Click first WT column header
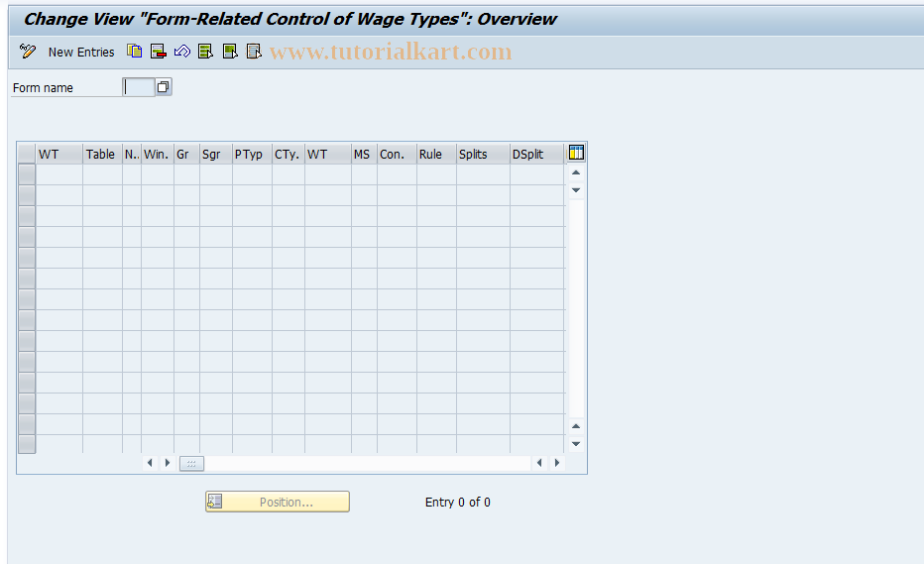Image resolution: width=924 pixels, height=564 pixels. tap(58, 155)
